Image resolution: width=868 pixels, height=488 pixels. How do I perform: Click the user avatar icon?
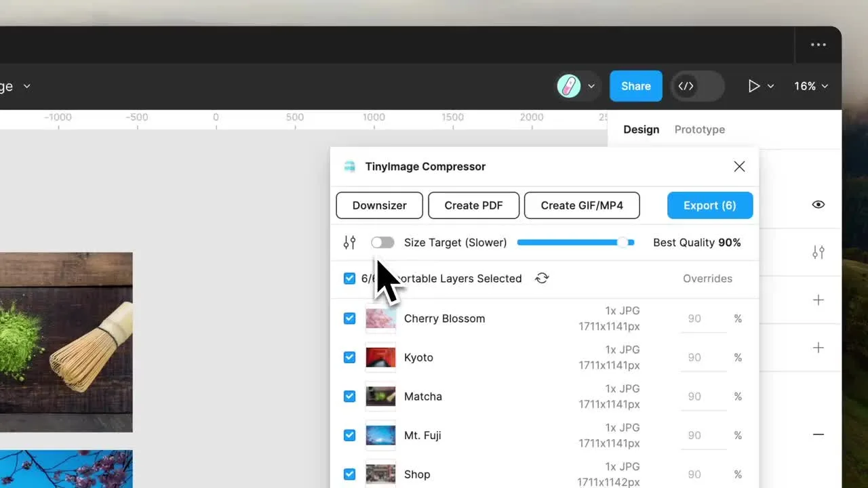[569, 86]
